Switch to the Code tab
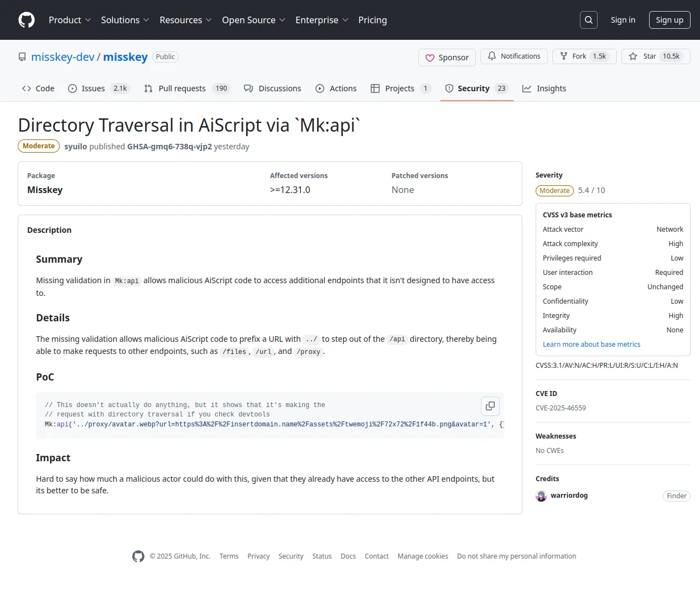This screenshot has height=594, width=700. (x=38, y=88)
